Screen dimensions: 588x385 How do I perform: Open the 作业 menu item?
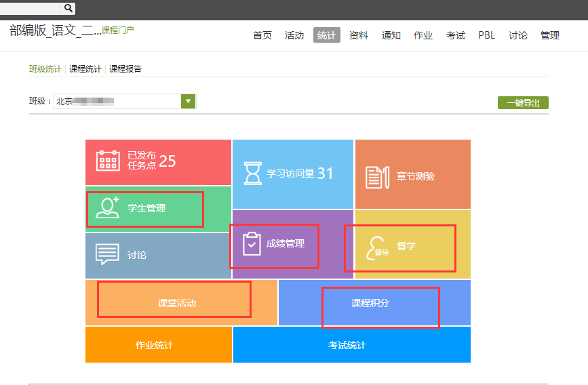tap(423, 35)
